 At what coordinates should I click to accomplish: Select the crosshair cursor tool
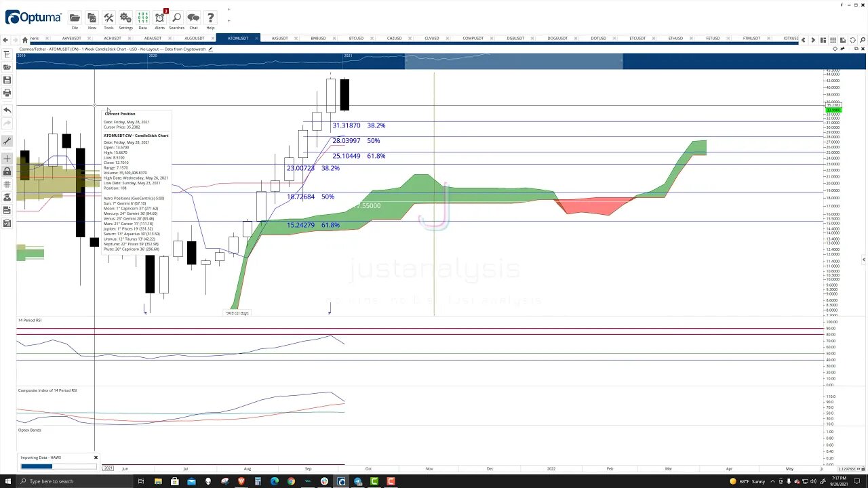click(7, 159)
